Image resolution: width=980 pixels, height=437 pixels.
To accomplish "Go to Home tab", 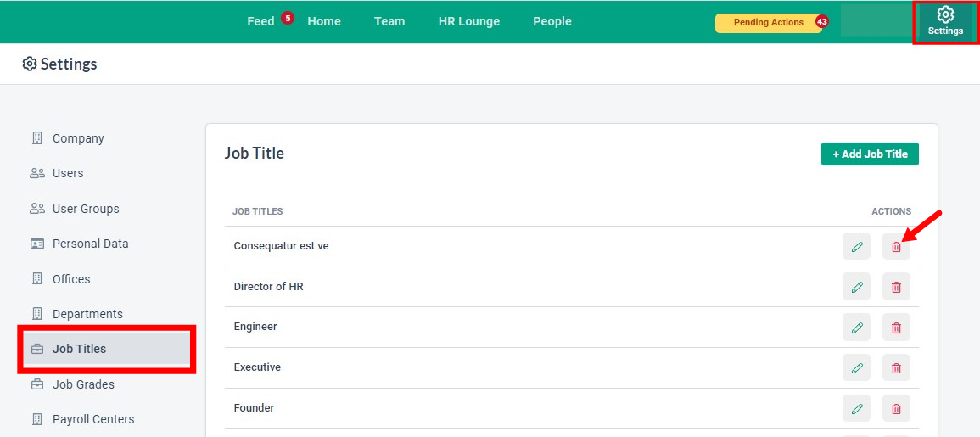I will tap(324, 22).
